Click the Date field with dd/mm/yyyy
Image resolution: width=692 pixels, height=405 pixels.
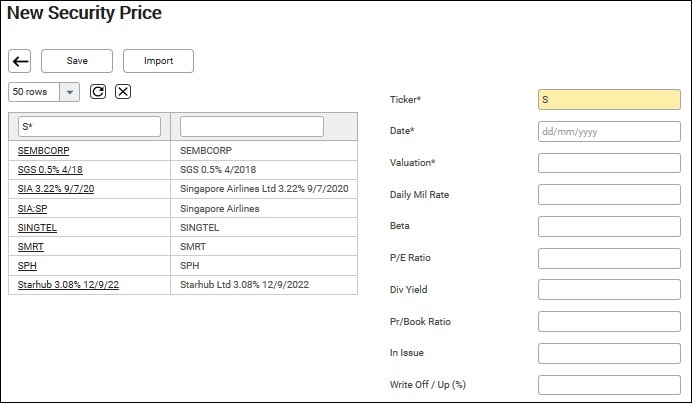[x=609, y=131]
